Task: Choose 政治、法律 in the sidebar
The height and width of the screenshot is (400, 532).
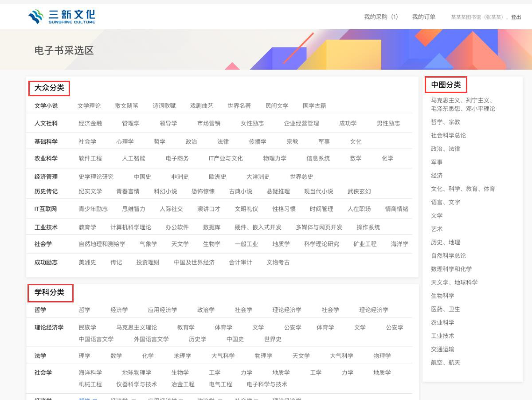Action: click(446, 149)
